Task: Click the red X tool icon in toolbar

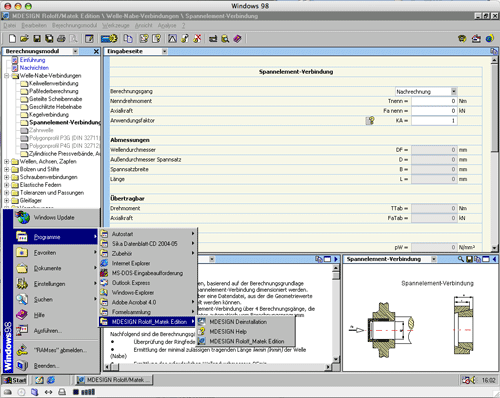Action: [x=197, y=39]
